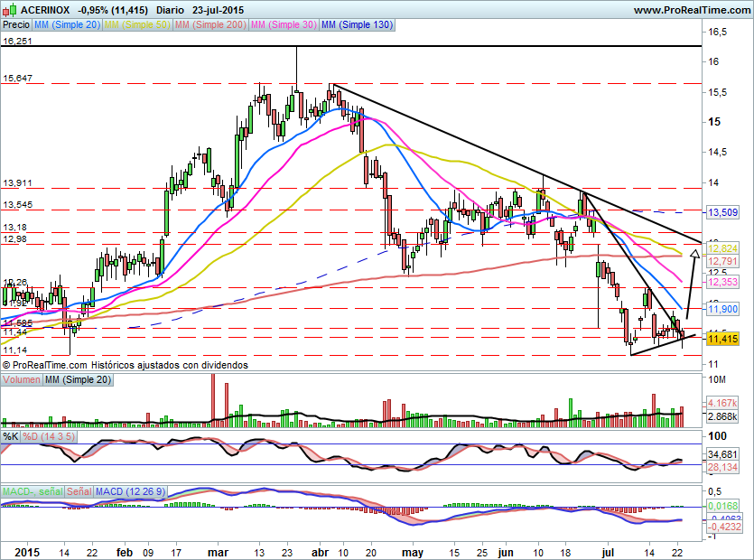The image size is (754, 560).
Task: Click the MM (Simple 50) yellow label
Action: pos(137,24)
